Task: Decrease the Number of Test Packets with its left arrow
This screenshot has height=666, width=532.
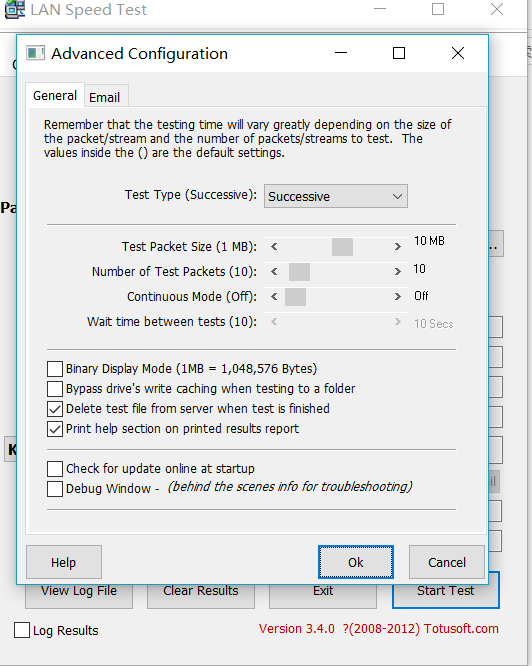Action: click(274, 271)
